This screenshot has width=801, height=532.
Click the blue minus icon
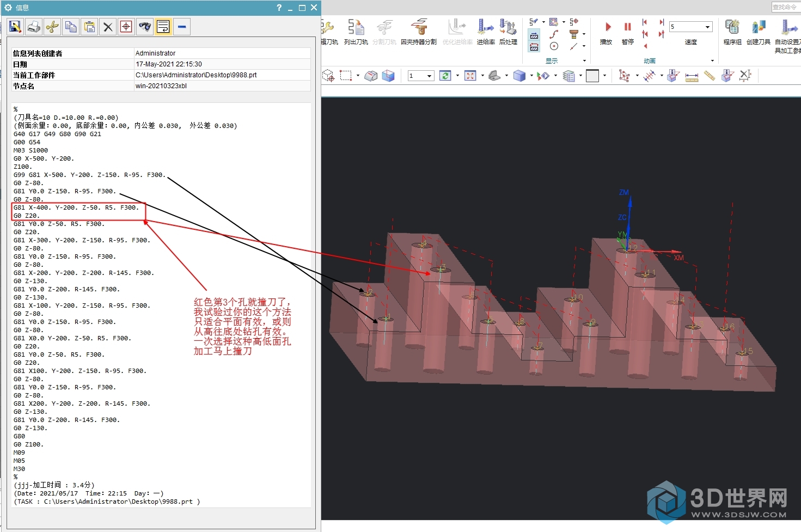182,27
